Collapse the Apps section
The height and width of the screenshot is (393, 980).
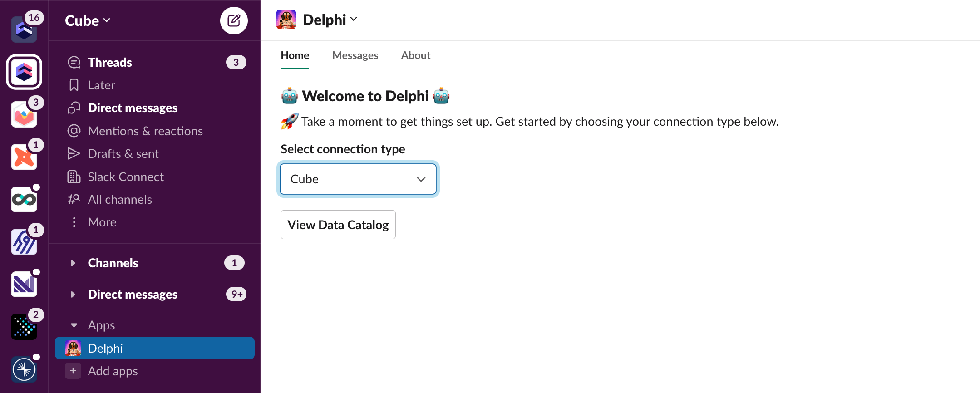tap(74, 325)
